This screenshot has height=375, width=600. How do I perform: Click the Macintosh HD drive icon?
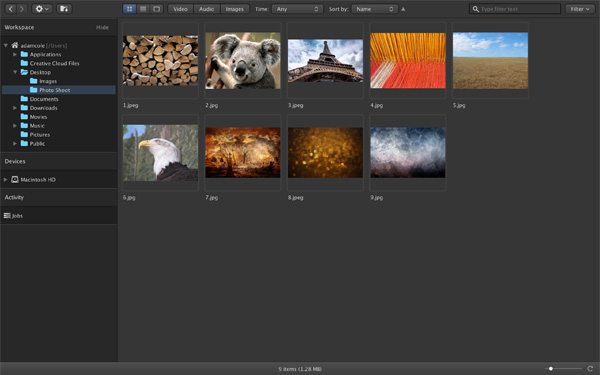[15, 179]
